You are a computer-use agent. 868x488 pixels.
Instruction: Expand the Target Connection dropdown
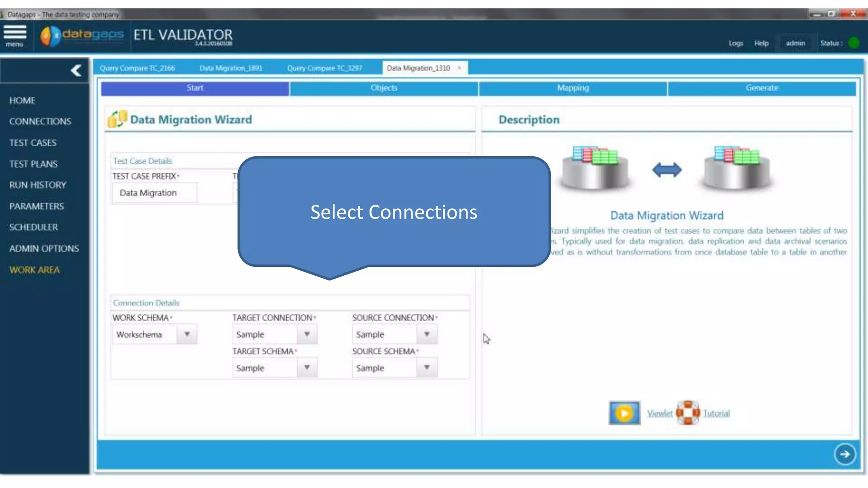(x=307, y=334)
